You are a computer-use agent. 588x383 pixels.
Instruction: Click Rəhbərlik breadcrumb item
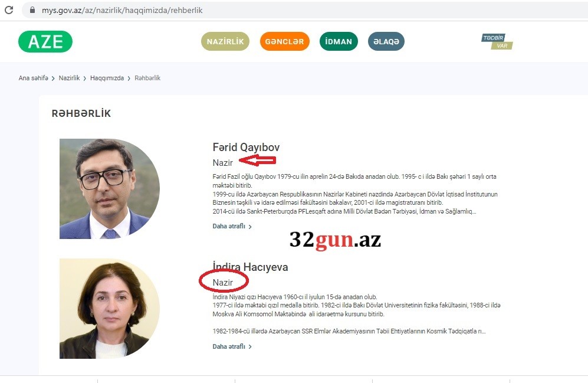coord(147,78)
